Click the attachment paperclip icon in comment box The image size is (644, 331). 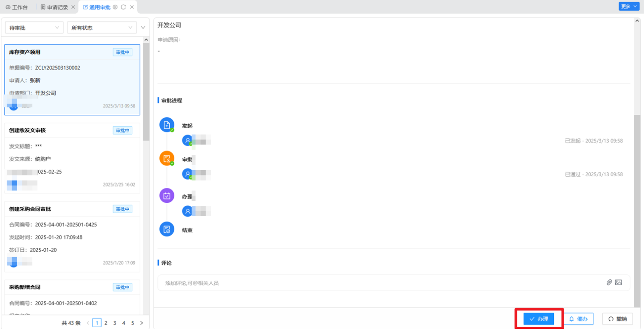coord(609,282)
